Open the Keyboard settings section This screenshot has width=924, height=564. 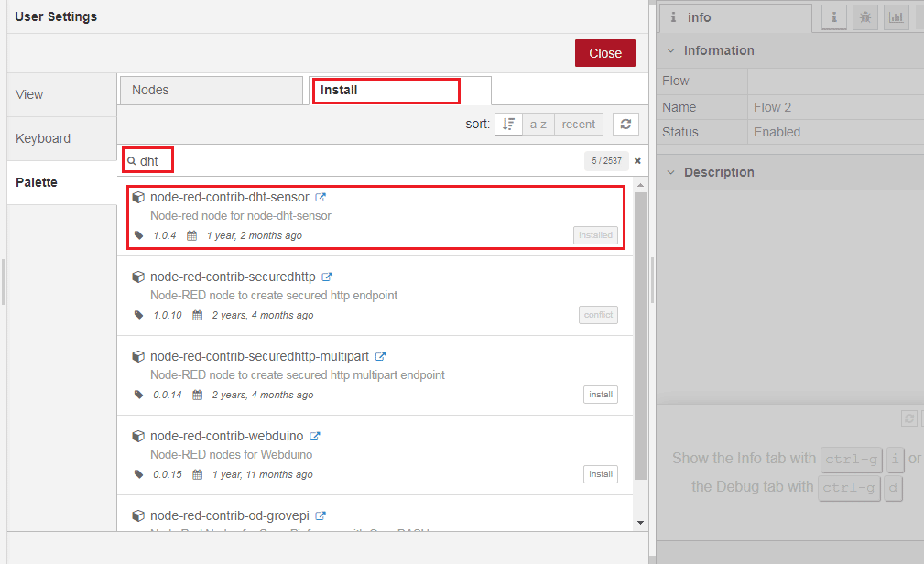point(61,138)
